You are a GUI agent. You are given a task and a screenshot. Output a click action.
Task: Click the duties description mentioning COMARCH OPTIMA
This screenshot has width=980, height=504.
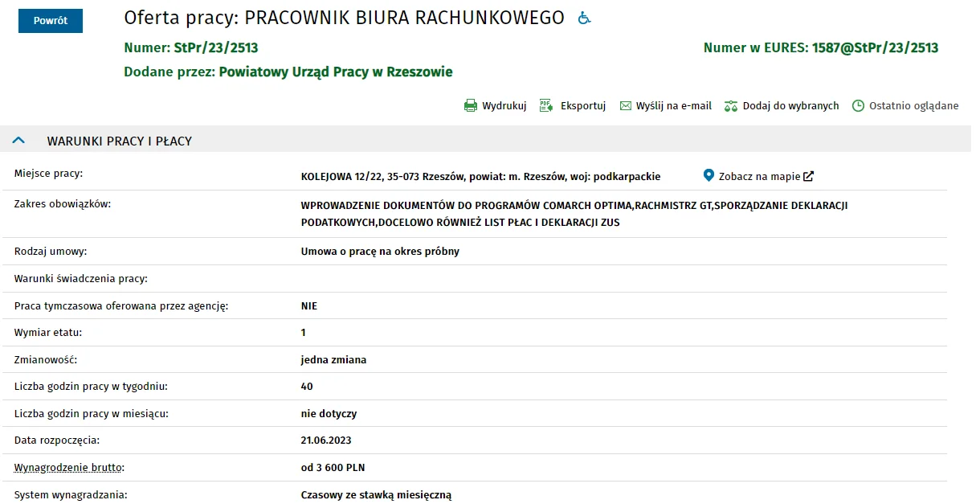click(x=574, y=214)
